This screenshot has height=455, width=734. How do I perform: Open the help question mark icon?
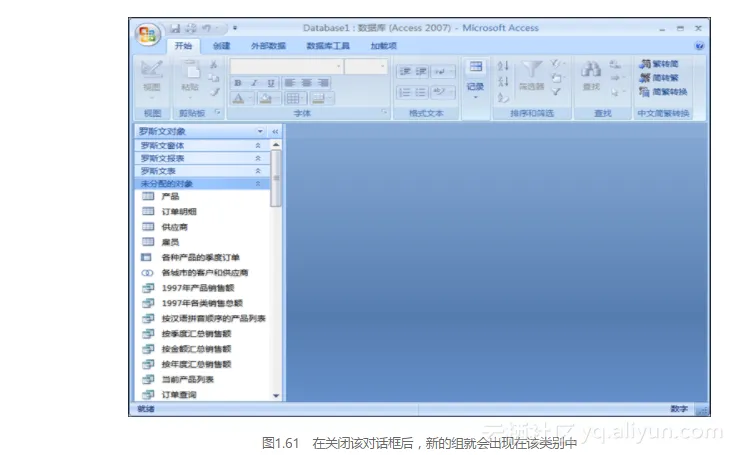(x=699, y=46)
